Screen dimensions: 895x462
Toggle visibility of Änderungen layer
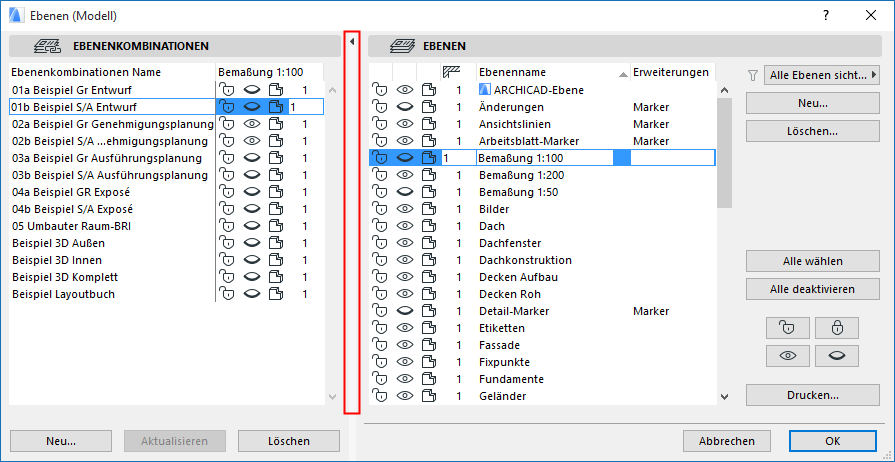tap(404, 107)
